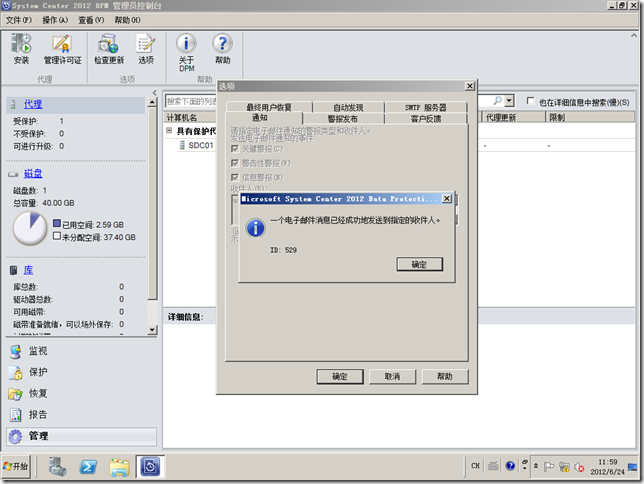Open the Action menu
Image resolution: width=644 pixels, height=484 pixels.
pyautogui.click(x=55, y=20)
